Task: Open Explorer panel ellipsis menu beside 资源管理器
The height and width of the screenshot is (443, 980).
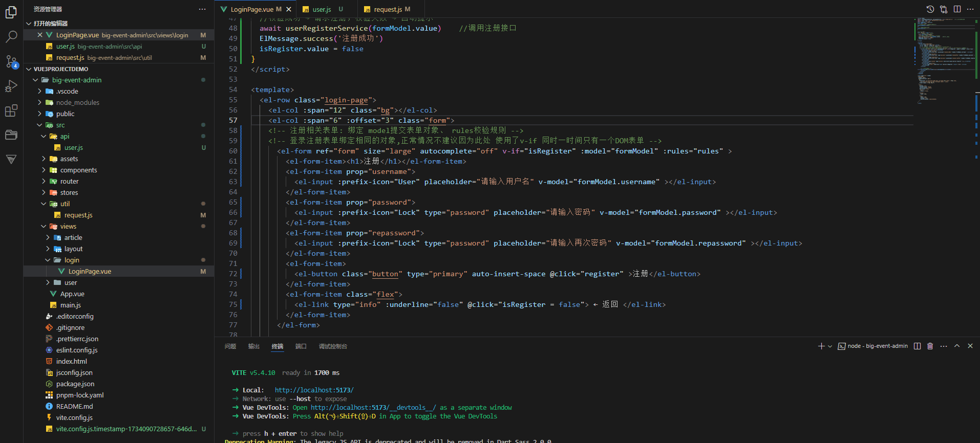Action: click(x=202, y=9)
